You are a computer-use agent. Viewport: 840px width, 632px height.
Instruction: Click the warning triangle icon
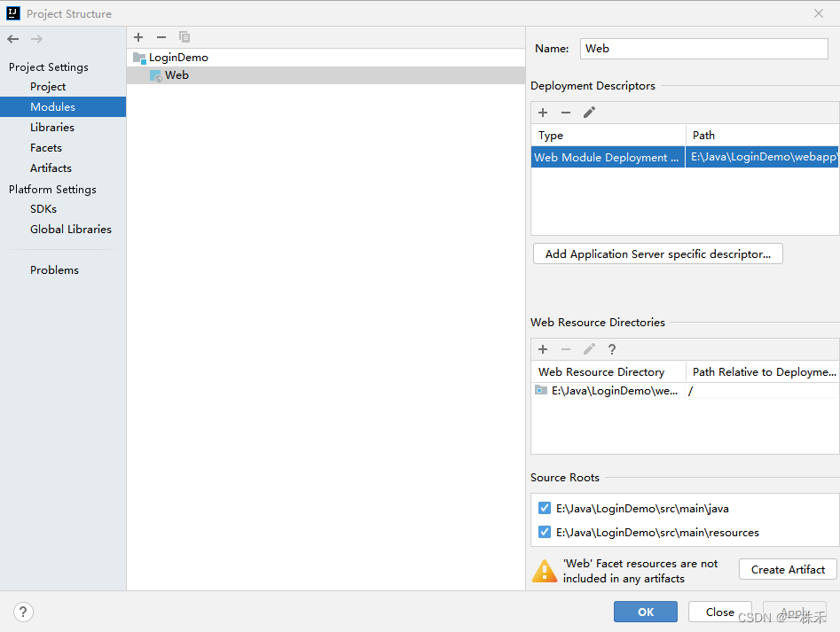[x=545, y=571]
